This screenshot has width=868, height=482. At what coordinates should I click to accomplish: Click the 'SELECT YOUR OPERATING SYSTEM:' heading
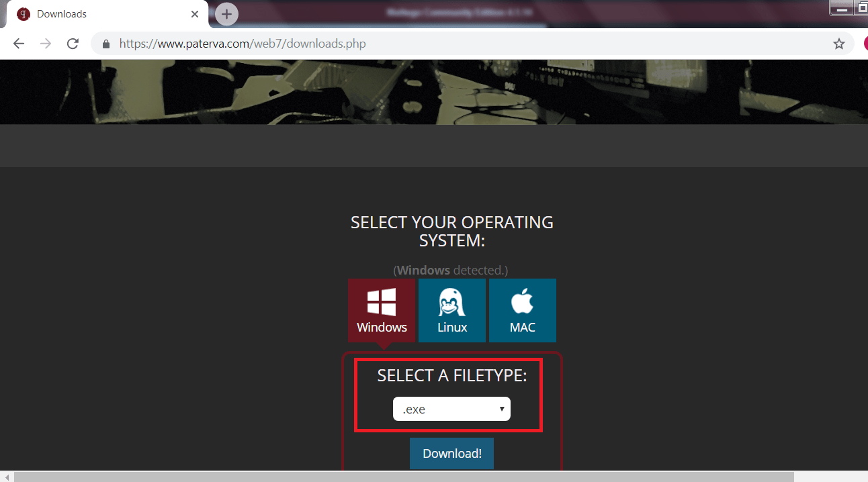(x=452, y=231)
